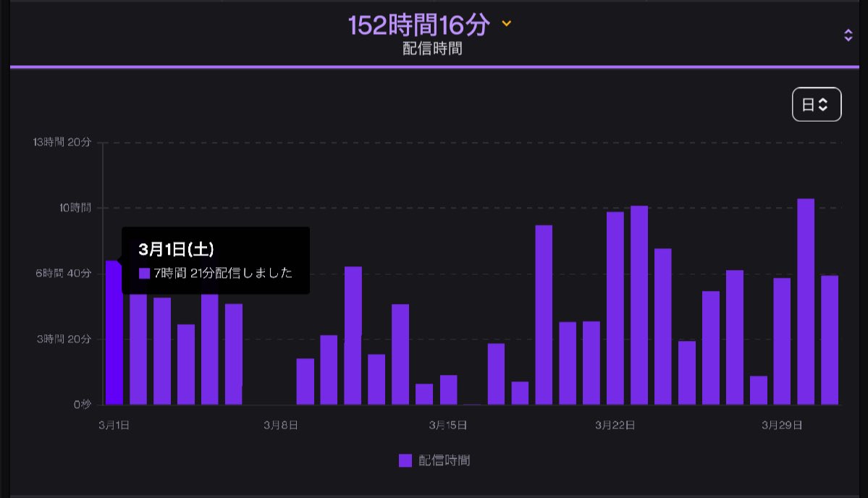Click the tooltip date 3月1日(土)
This screenshot has height=498, width=868.
[x=176, y=249]
